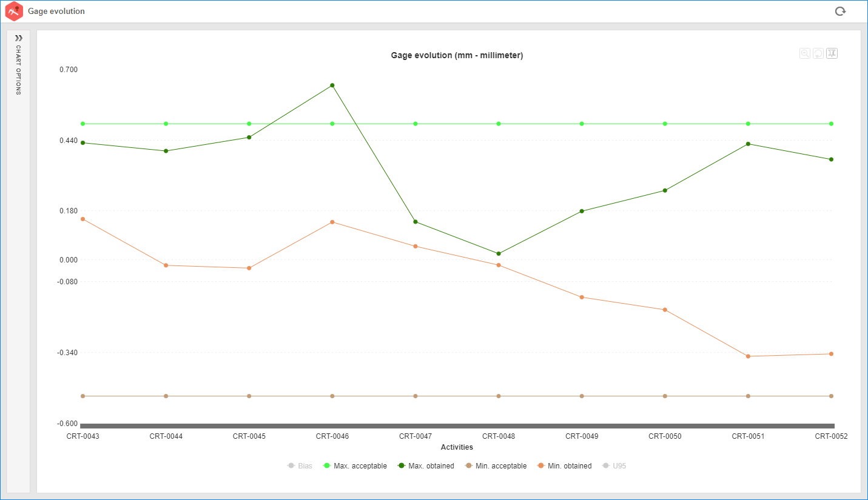Toggle Max. obtained series in legend
Screen dimensions: 868x500
click(x=426, y=466)
